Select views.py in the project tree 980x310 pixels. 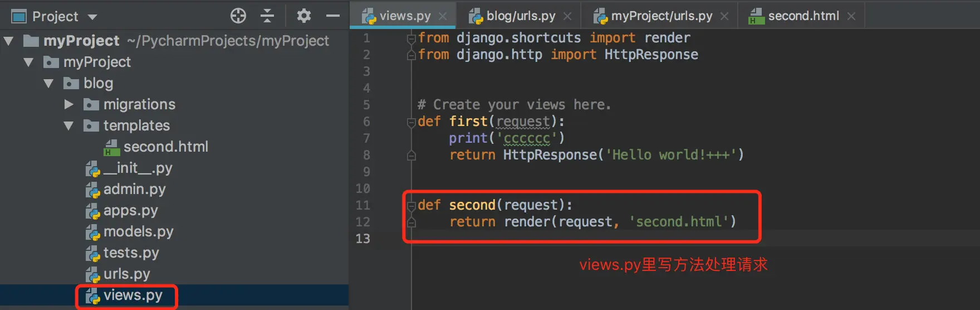tap(133, 295)
